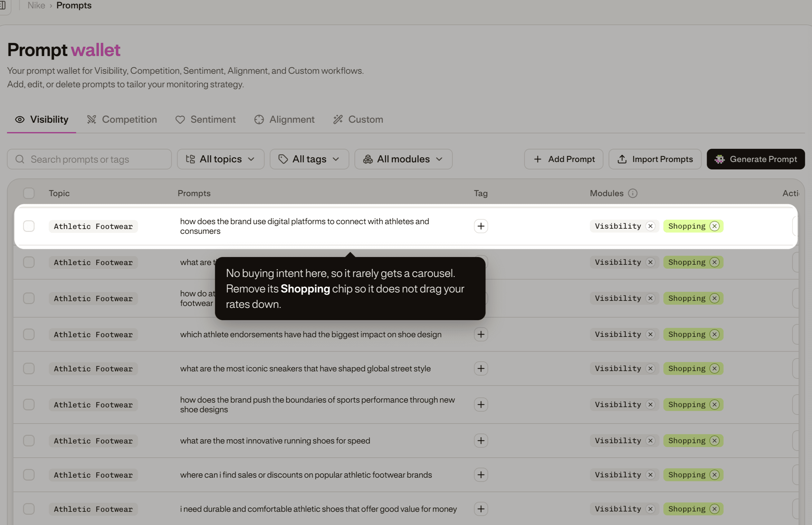Add tag to sales or discounts prompt

click(481, 475)
